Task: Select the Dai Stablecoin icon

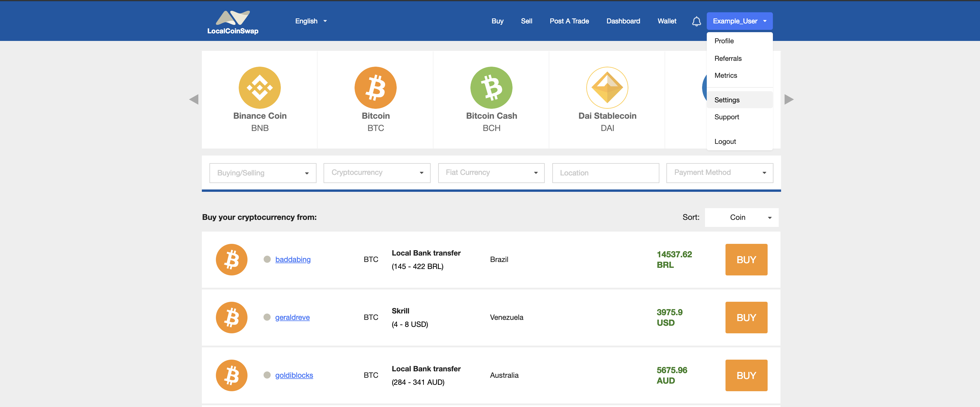Action: [x=607, y=87]
